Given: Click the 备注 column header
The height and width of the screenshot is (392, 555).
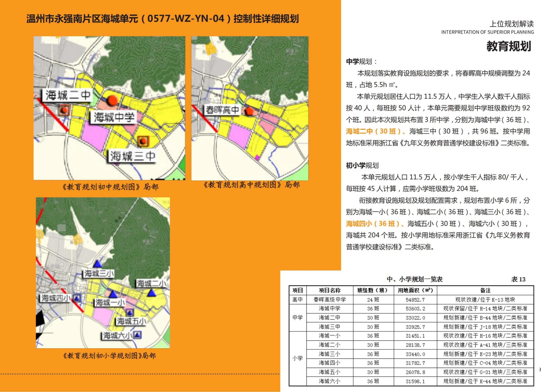Looking at the screenshot, I should point(485,290).
